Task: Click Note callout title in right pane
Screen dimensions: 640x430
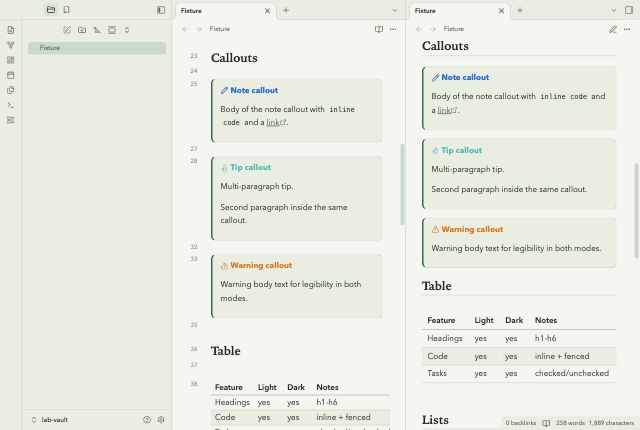Action: 465,77
